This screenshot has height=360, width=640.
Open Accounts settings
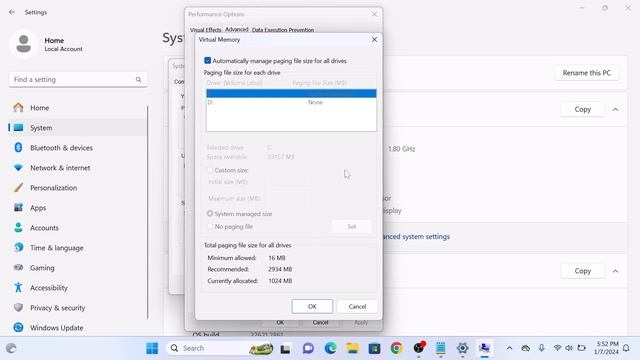[78, 228]
